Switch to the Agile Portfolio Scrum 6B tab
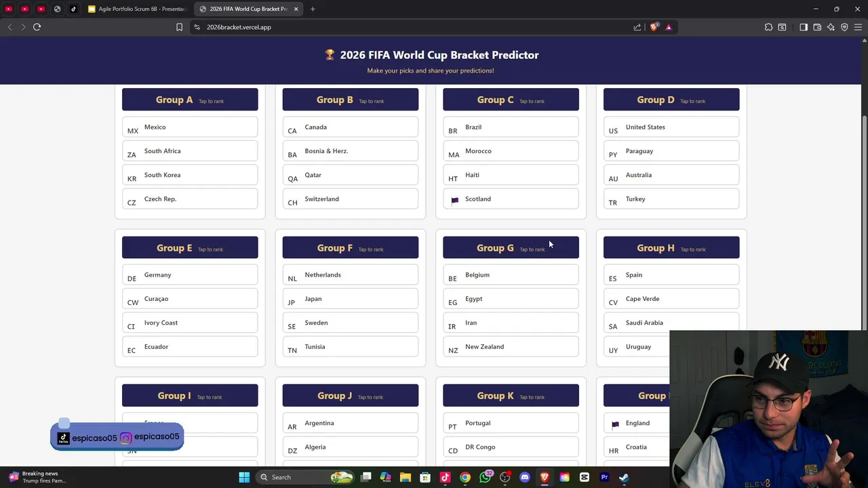The height and width of the screenshot is (488, 868). click(x=138, y=9)
